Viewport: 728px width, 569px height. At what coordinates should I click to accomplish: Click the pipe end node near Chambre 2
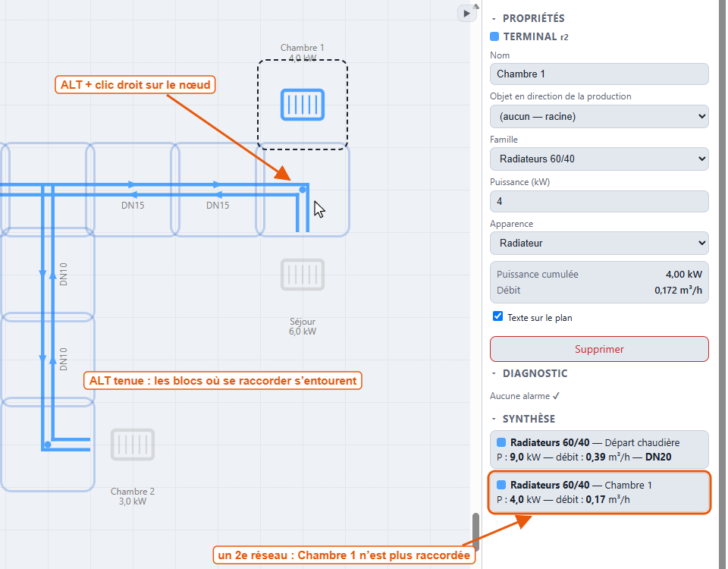[47, 445]
